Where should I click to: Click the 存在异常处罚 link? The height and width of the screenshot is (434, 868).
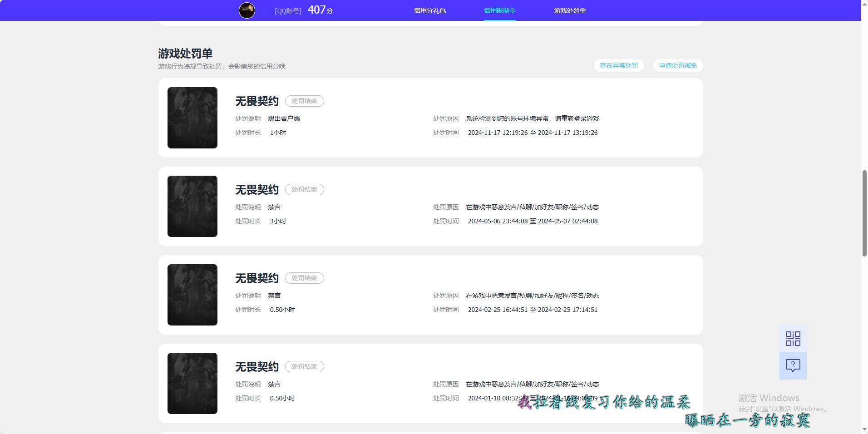pyautogui.click(x=619, y=65)
